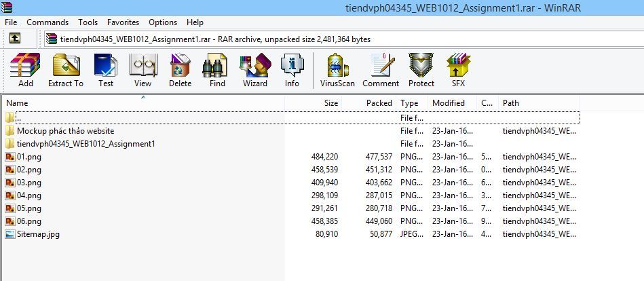This screenshot has width=644, height=281.
Task: Select the 01.png file name
Action: [29, 157]
